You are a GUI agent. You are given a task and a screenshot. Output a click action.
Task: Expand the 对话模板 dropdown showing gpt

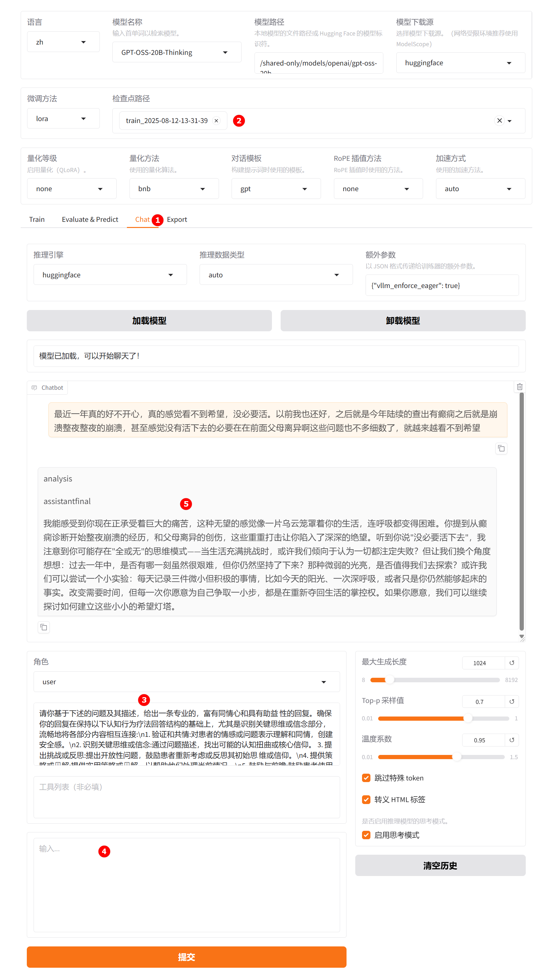276,189
